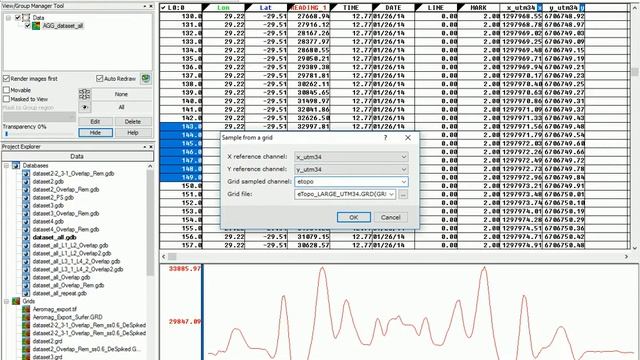Click the x marker on x_utm34 column header

pos(539,8)
